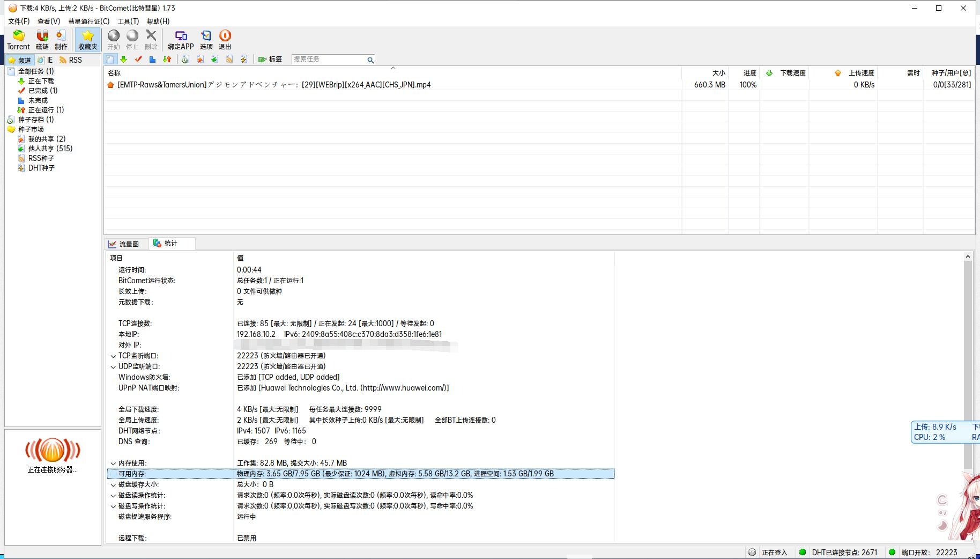Expand the 内存使用 row chevron
Viewport: 980px width, 559px height.
(x=113, y=464)
